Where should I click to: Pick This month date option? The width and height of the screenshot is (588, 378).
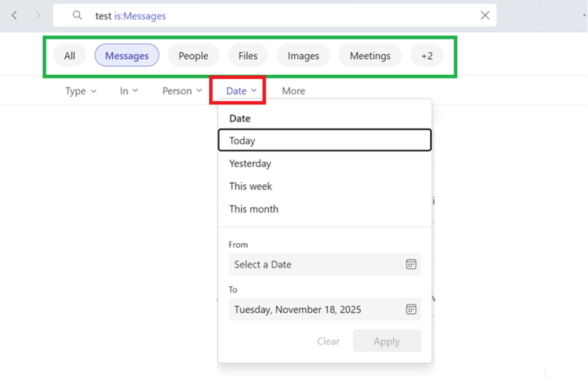325,209
